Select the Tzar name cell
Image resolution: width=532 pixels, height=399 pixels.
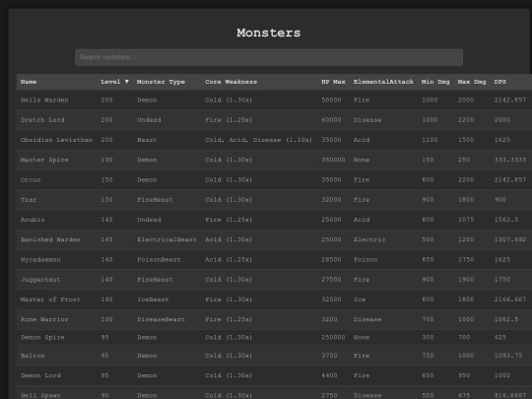tap(29, 200)
